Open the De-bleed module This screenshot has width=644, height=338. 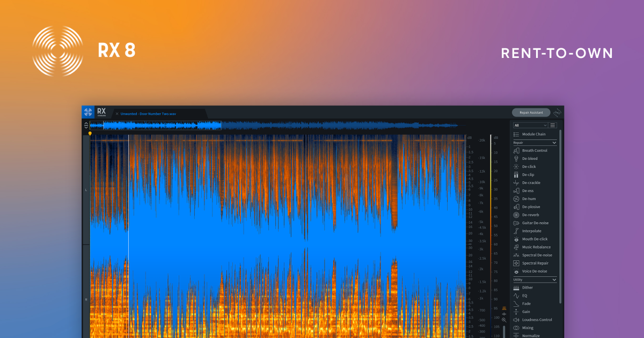525,159
